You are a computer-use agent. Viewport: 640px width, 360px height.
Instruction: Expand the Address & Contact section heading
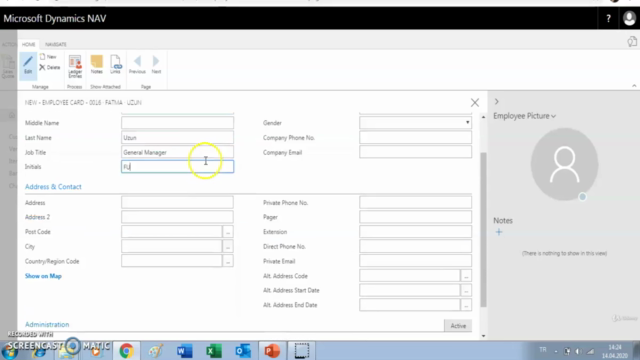coord(53,187)
